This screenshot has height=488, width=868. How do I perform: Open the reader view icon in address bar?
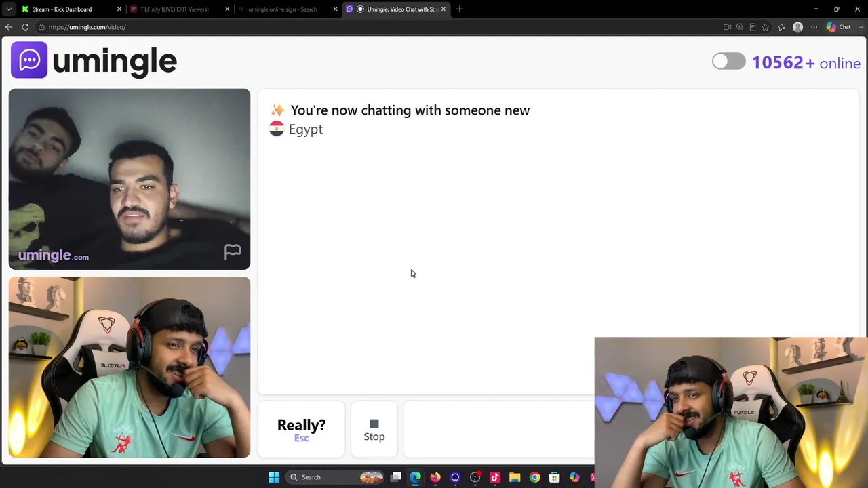(753, 27)
